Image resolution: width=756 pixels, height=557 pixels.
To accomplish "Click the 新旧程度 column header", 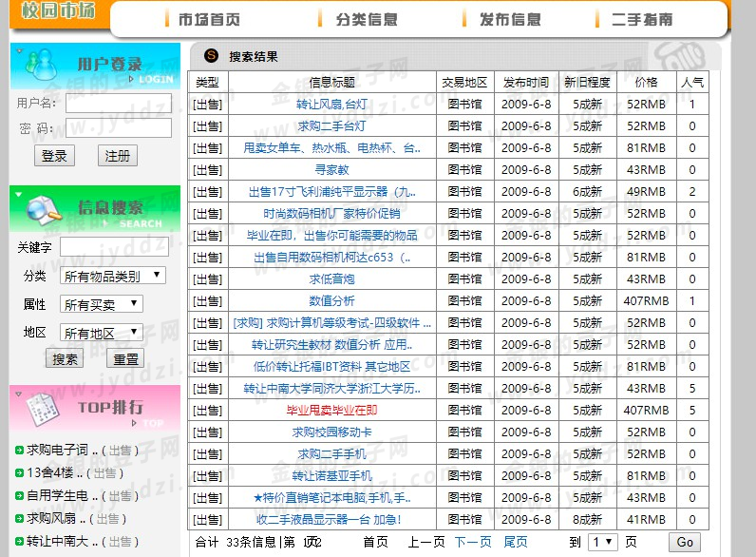I will 587,83.
